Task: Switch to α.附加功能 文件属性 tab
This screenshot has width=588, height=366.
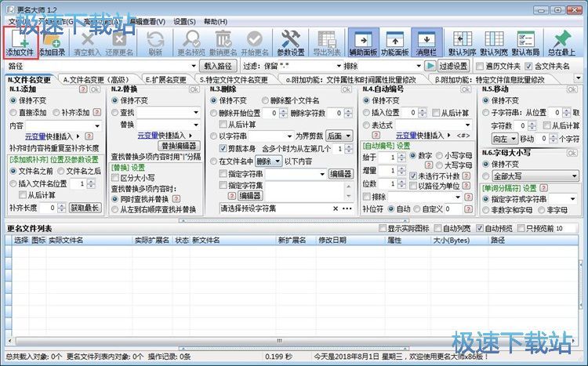Action: pyautogui.click(x=350, y=79)
